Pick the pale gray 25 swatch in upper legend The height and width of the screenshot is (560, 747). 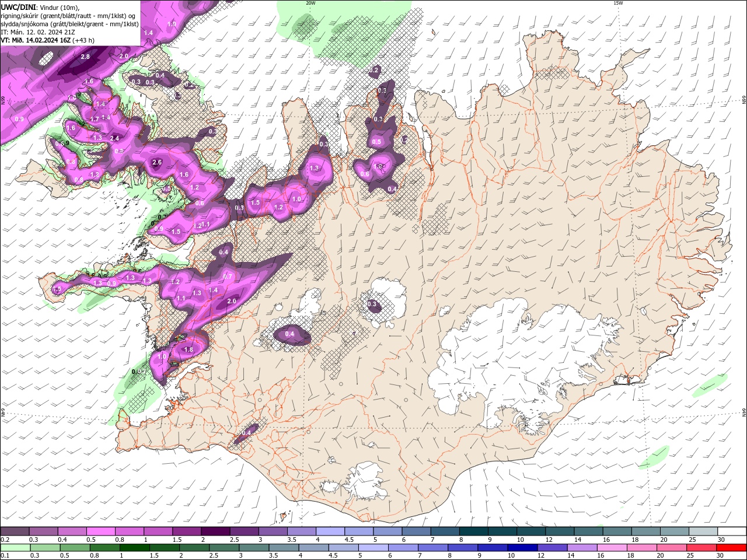point(703,531)
